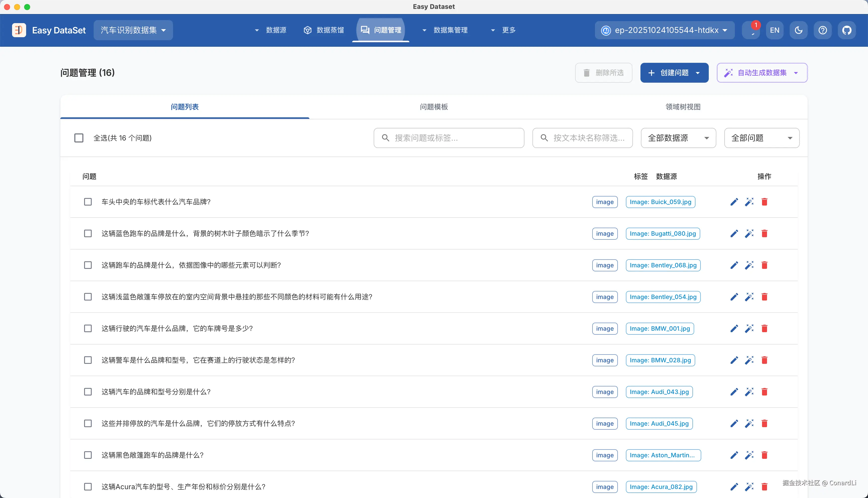Open the 全部数据源 dropdown filter
The width and height of the screenshot is (868, 498).
click(678, 138)
